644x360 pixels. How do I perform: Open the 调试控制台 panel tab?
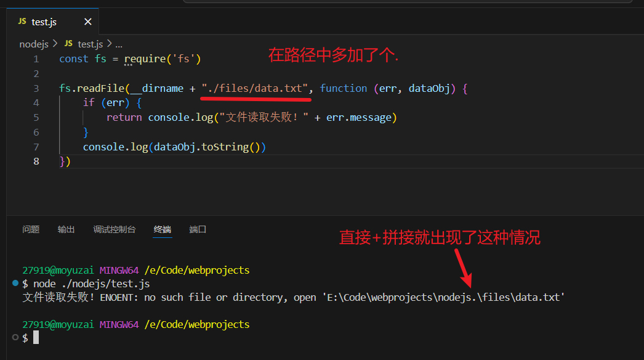pos(114,229)
